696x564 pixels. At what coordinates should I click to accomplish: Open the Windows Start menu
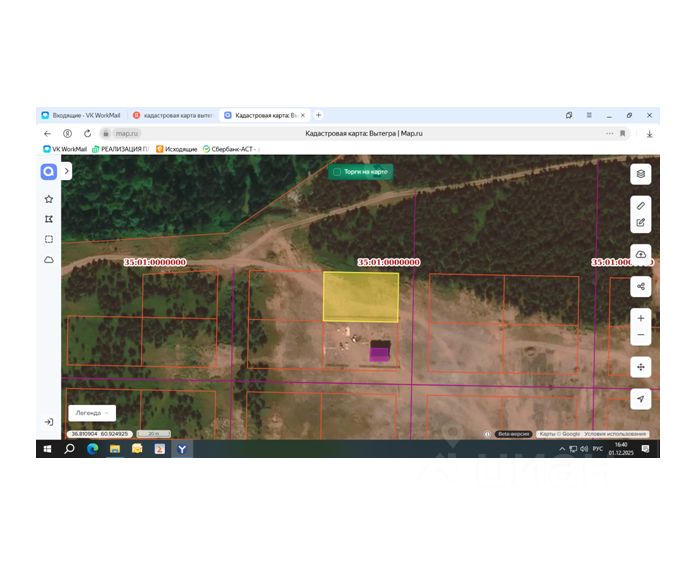click(x=47, y=449)
